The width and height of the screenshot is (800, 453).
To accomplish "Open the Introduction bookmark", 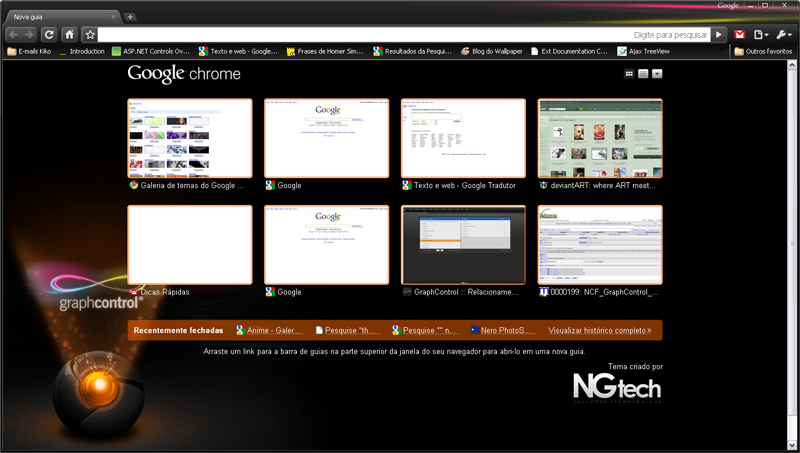I will [81, 51].
